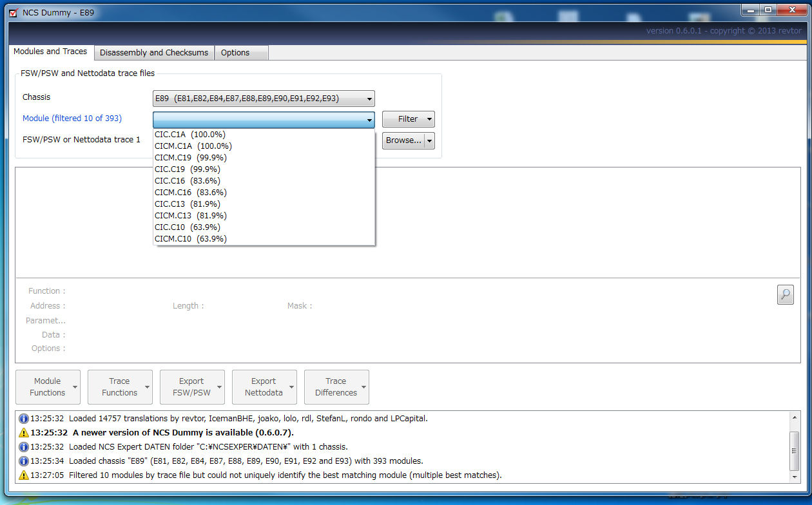
Task: Click the NCS Dummy title bar app icon
Action: click(14, 13)
